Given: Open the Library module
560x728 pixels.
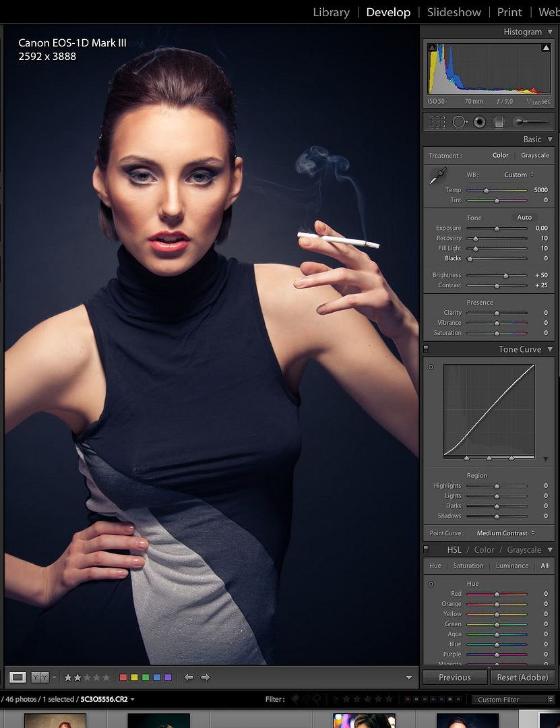Looking at the screenshot, I should tap(331, 12).
